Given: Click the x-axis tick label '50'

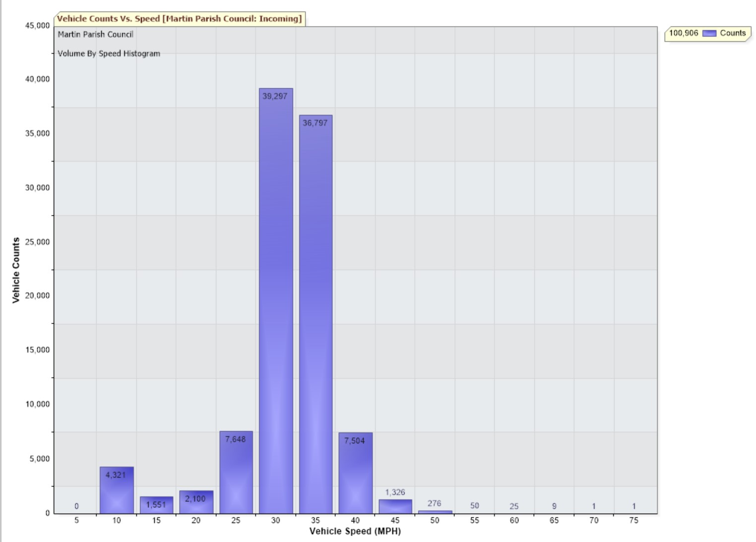Looking at the screenshot, I should click(435, 520).
